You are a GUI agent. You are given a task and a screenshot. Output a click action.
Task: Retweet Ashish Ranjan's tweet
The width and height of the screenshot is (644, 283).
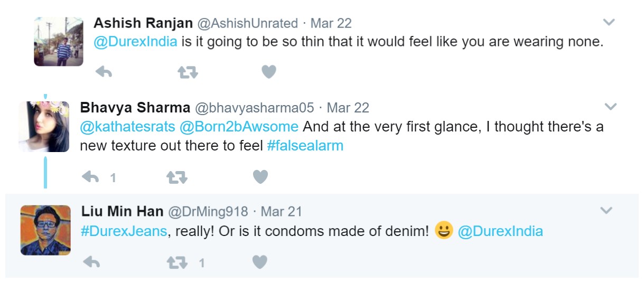188,72
